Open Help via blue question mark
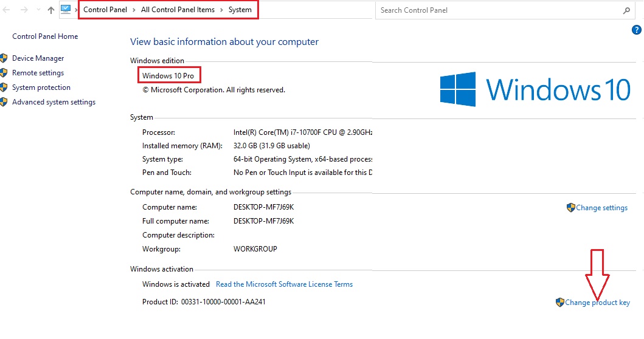Image resolution: width=644 pixels, height=339 pixels. tap(636, 30)
